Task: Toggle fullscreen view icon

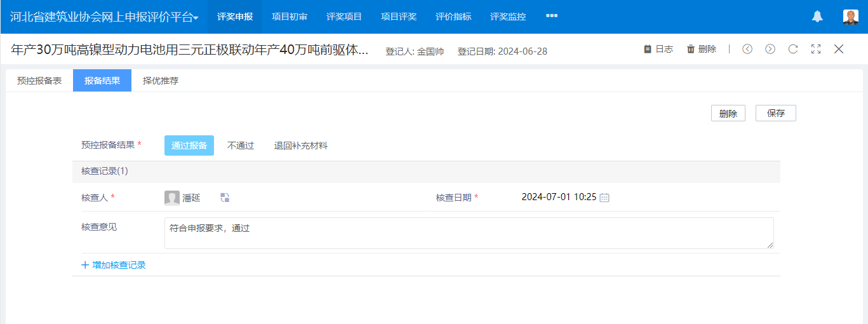Action: coord(816,49)
